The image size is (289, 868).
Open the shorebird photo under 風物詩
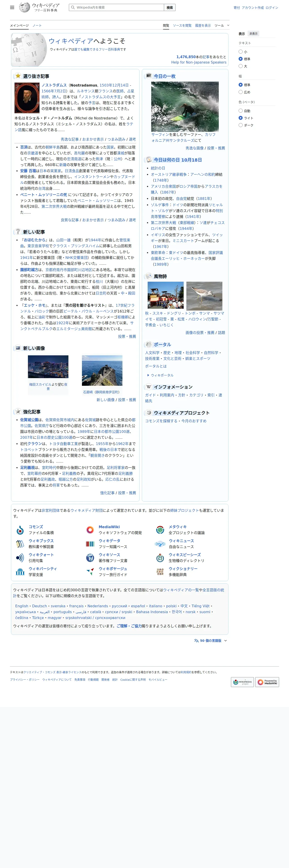click(x=204, y=296)
